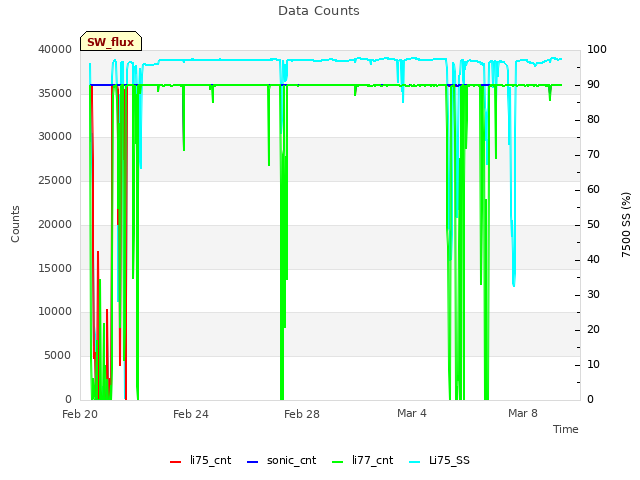Image resolution: width=640 pixels, height=480 pixels.
Task: Click the 20 right axis tick label
Action: click(593, 330)
